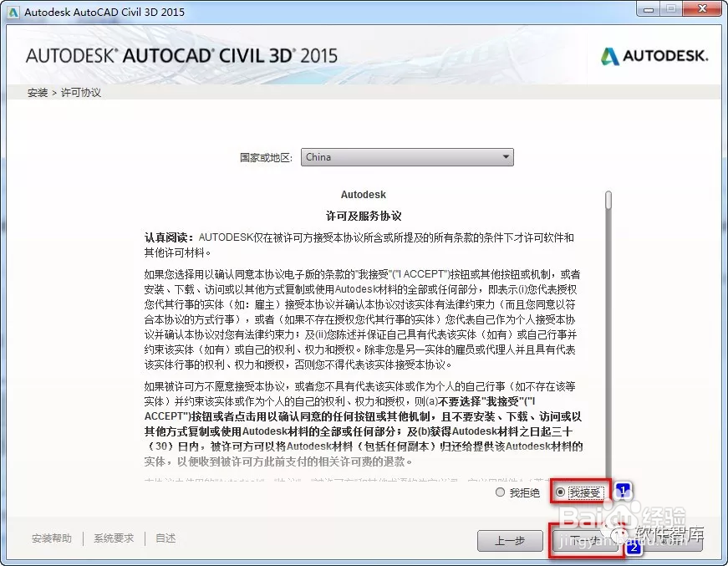Click the 上一步 (Back) button

(x=510, y=540)
